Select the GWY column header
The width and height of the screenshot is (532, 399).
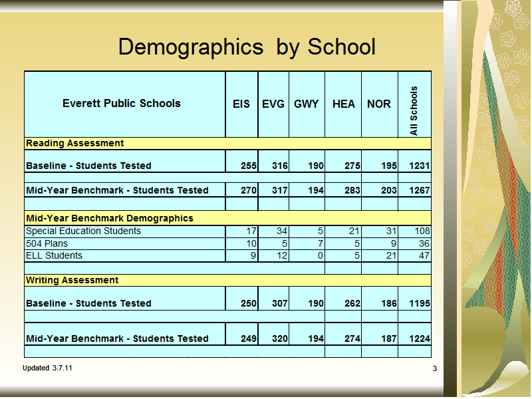pyautogui.click(x=307, y=104)
